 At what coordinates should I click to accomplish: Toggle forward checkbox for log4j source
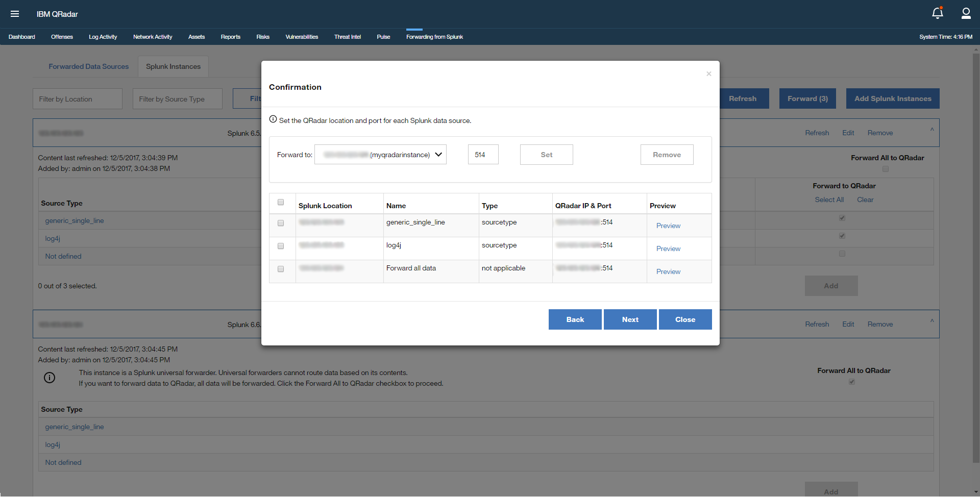[x=842, y=236]
